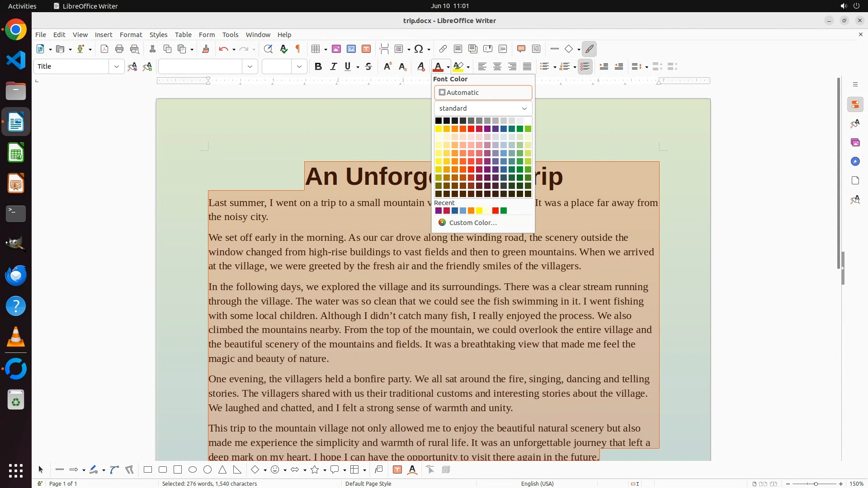The height and width of the screenshot is (488, 868).
Task: Click the Insert Special Character omega icon
Action: [419, 49]
